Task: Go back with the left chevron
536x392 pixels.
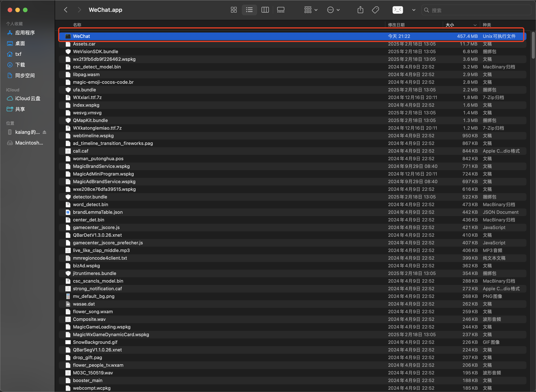Action: point(66,10)
